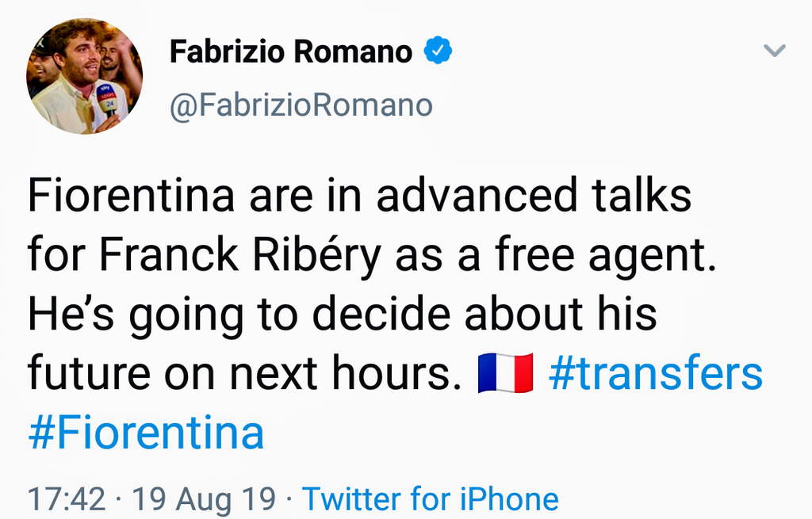Click the line "He's going to decide about his"

click(342, 315)
